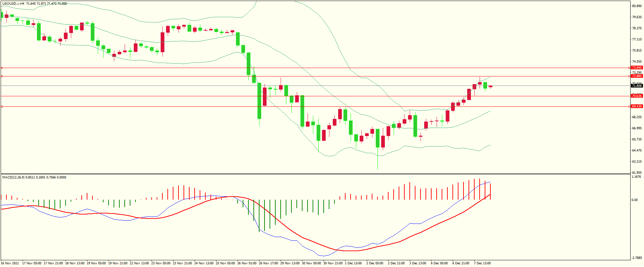Click the 16 Nov 2021 date label
The image size is (644, 267).
pos(10,263)
